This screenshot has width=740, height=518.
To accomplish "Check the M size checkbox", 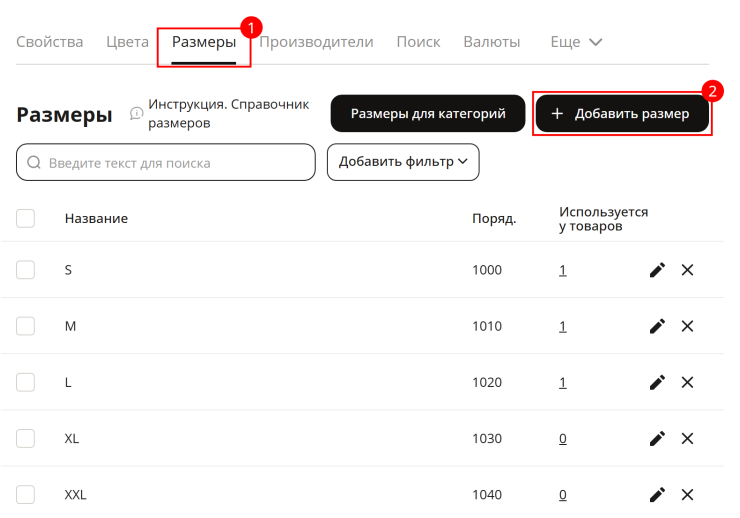I will [25, 326].
